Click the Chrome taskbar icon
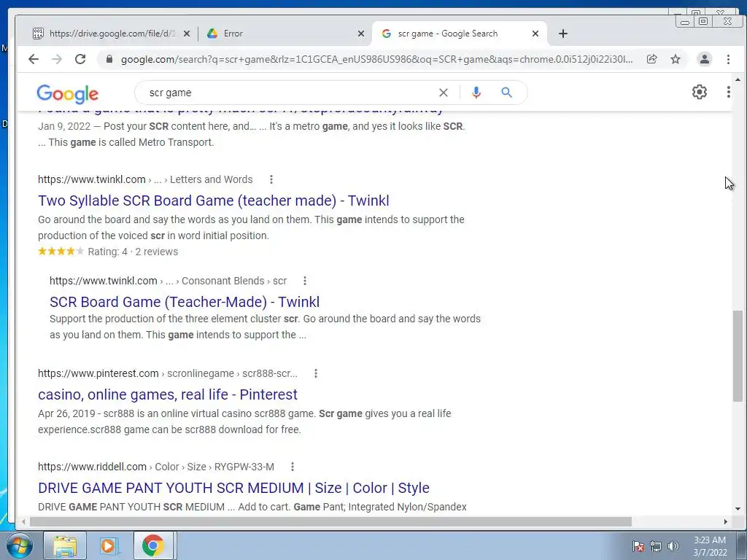This screenshot has width=747, height=560. 152,545
